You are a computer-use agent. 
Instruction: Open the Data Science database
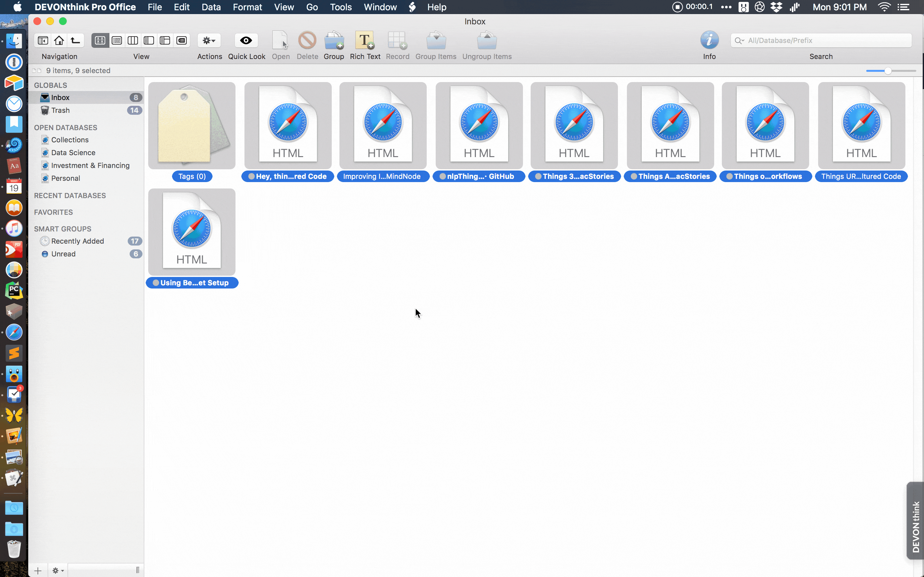(x=73, y=153)
